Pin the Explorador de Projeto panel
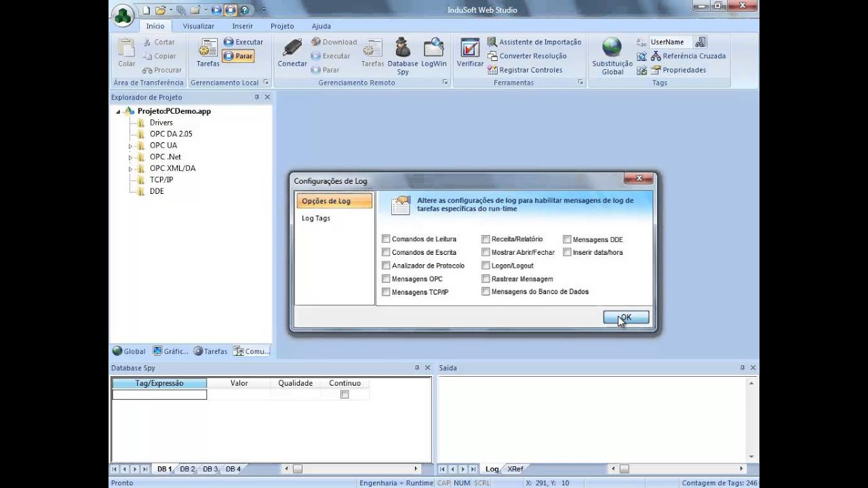The image size is (868, 488). click(257, 97)
